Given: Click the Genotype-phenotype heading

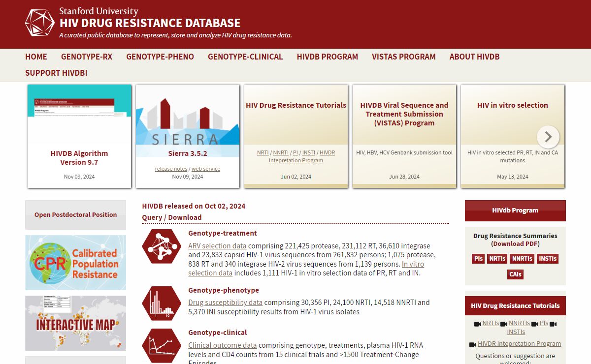Looking at the screenshot, I should click(x=224, y=290).
